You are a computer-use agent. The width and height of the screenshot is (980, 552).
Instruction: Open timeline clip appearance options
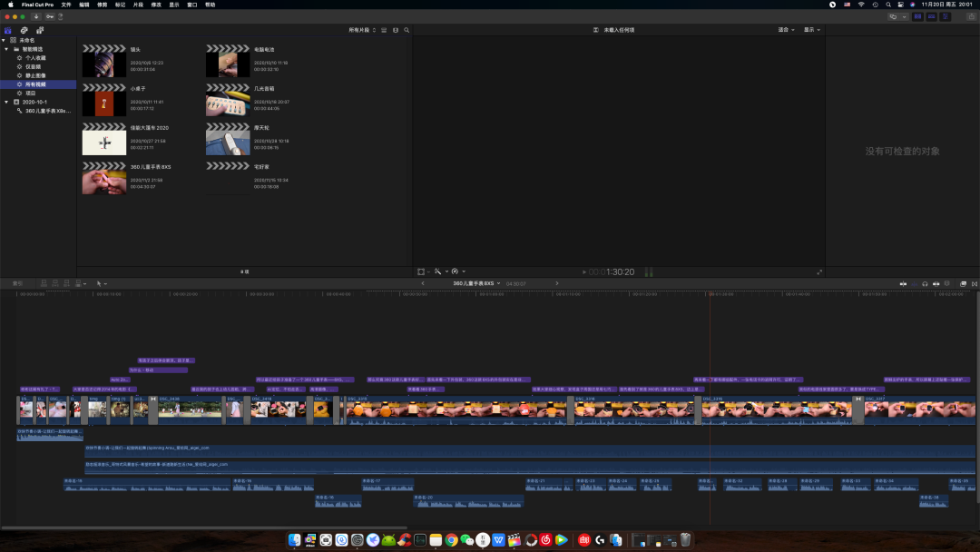[946, 284]
